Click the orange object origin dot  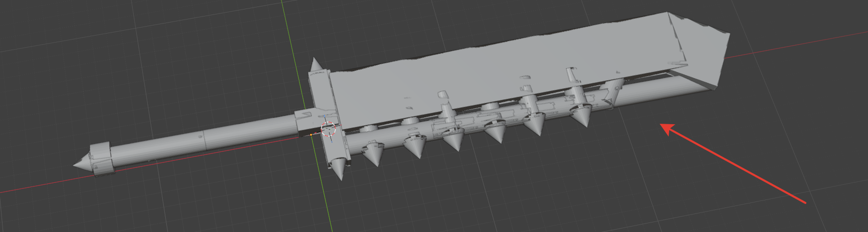point(311,135)
